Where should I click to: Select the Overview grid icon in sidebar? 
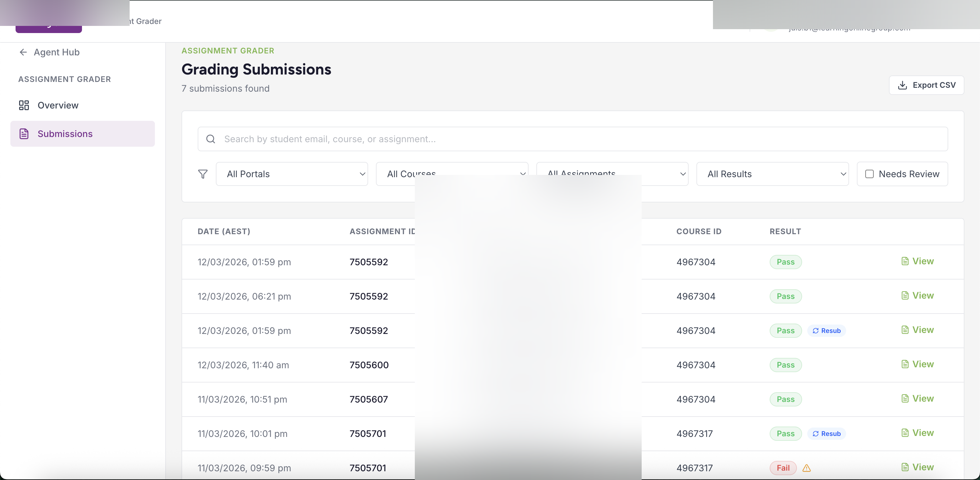click(x=24, y=105)
